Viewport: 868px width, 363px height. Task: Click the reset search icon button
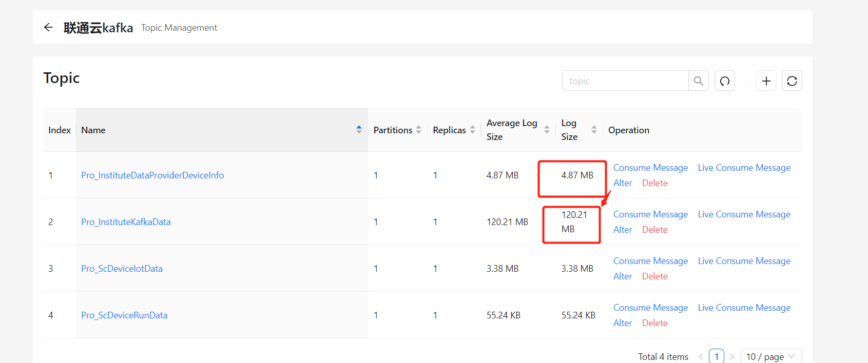coord(724,80)
